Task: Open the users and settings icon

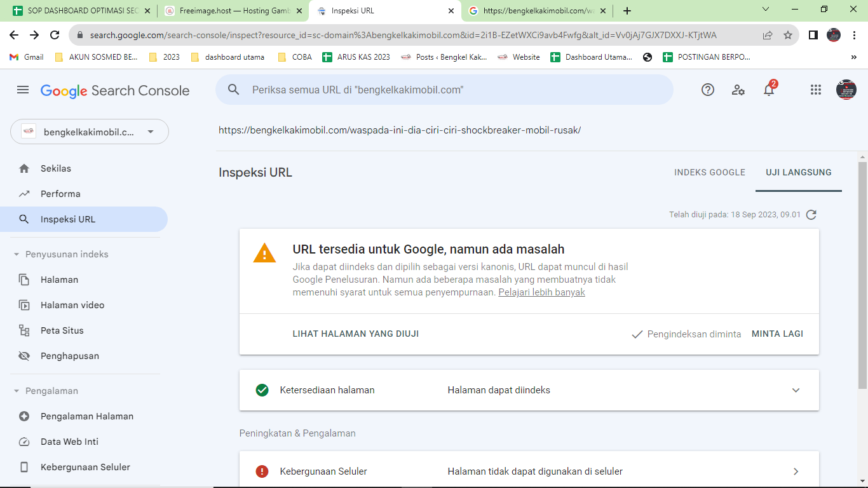Action: [738, 90]
